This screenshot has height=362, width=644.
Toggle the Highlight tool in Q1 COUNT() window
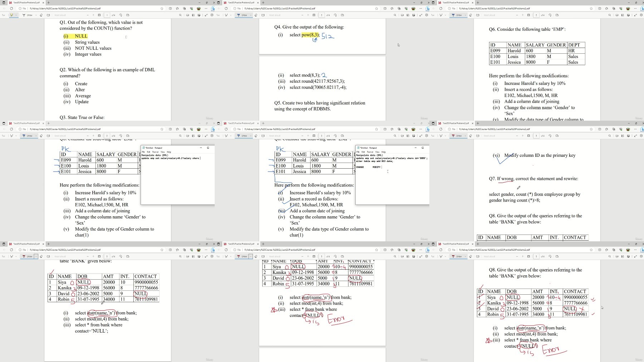[x=11, y=15]
